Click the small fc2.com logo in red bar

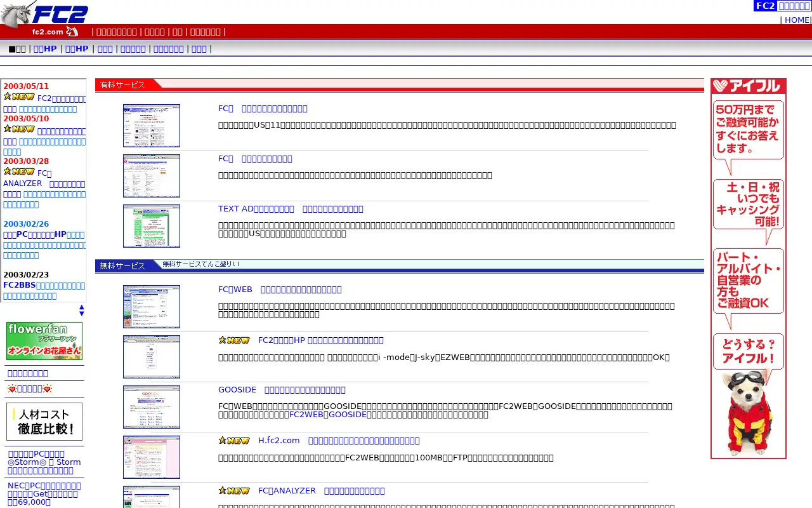55,32
